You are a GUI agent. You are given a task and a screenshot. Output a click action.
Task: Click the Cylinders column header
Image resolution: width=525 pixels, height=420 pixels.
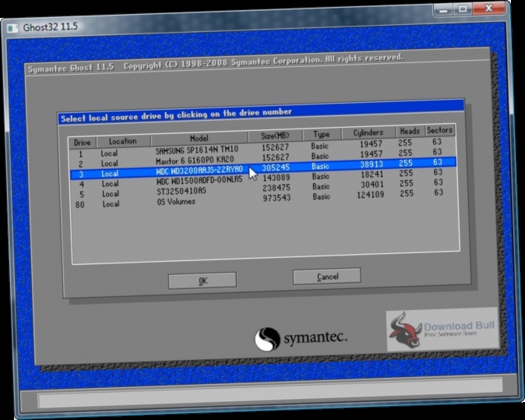tap(368, 132)
